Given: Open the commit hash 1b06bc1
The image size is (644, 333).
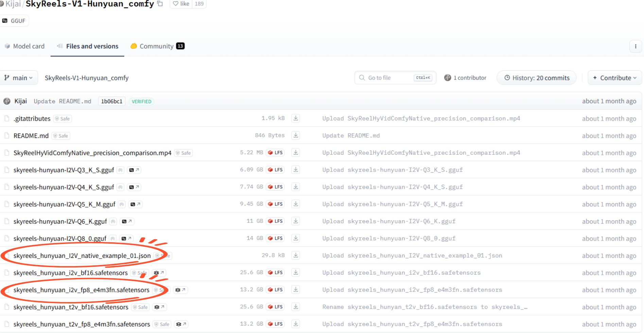Looking at the screenshot, I should tap(112, 101).
